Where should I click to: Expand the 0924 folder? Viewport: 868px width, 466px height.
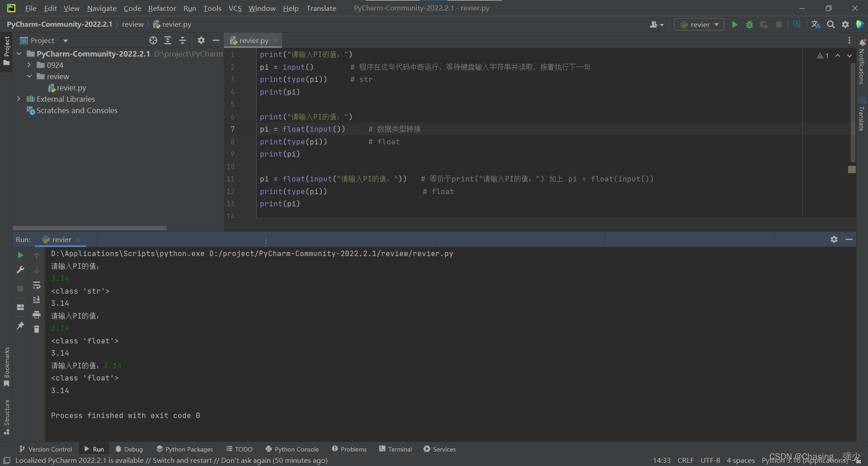(x=29, y=65)
